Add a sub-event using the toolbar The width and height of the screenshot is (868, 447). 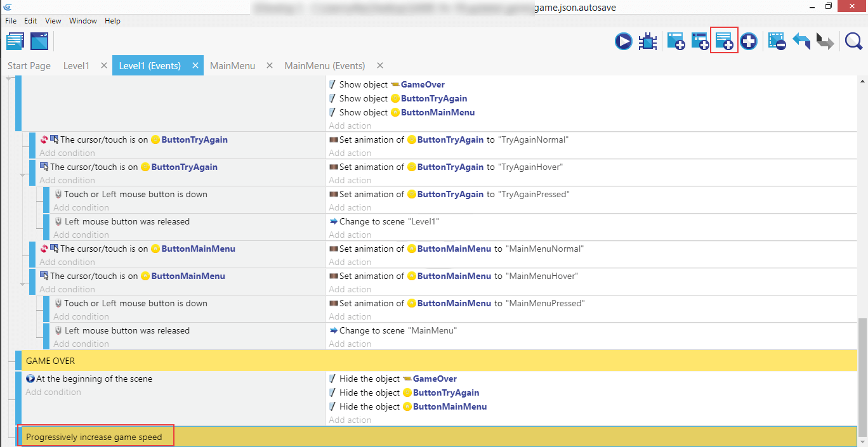click(x=699, y=42)
